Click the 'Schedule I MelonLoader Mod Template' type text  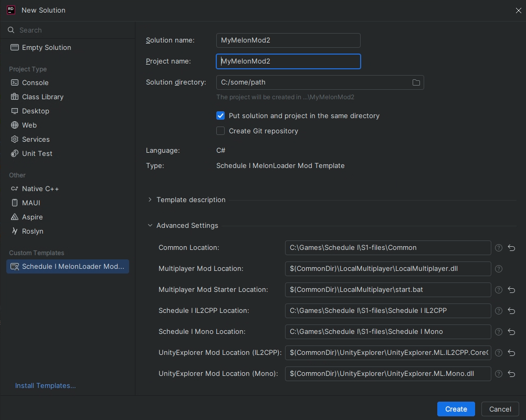[280, 166]
